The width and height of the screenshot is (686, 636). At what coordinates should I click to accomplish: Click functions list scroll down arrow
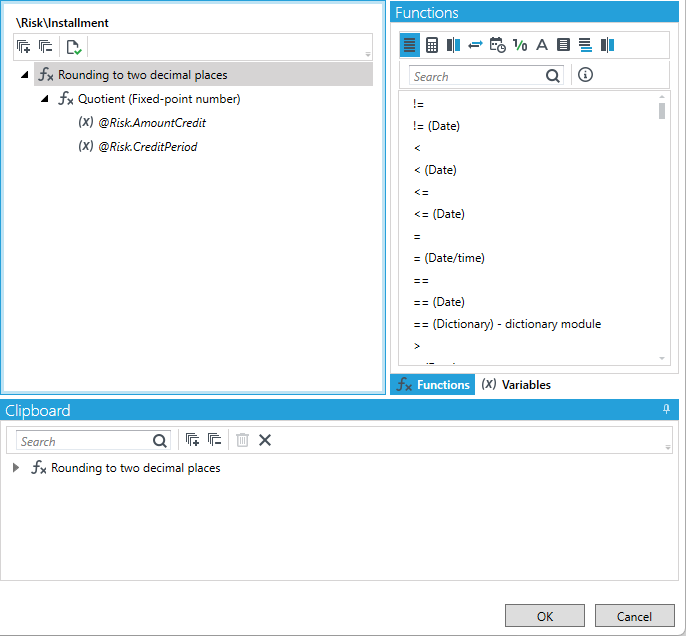click(x=662, y=359)
